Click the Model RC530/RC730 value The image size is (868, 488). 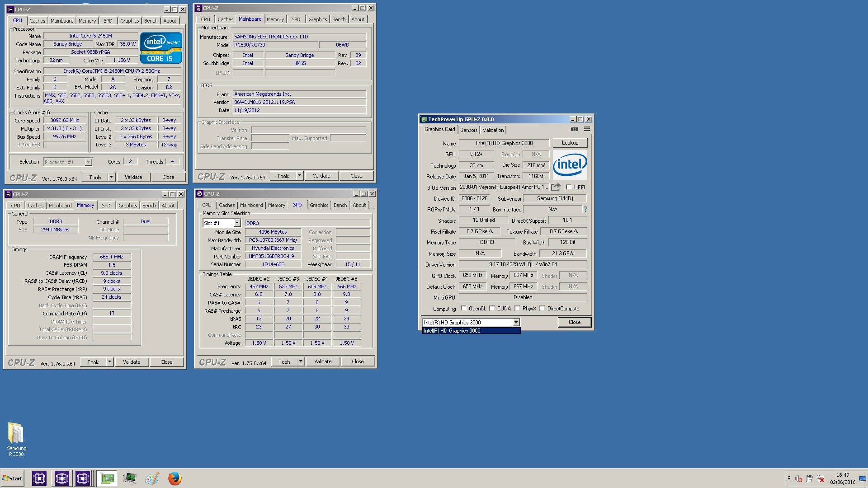tap(275, 45)
